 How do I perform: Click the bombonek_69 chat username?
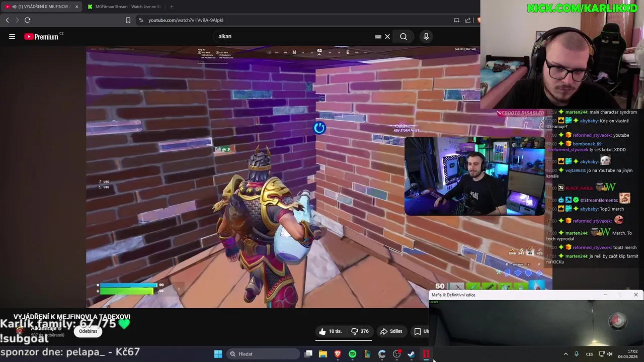tap(587, 144)
